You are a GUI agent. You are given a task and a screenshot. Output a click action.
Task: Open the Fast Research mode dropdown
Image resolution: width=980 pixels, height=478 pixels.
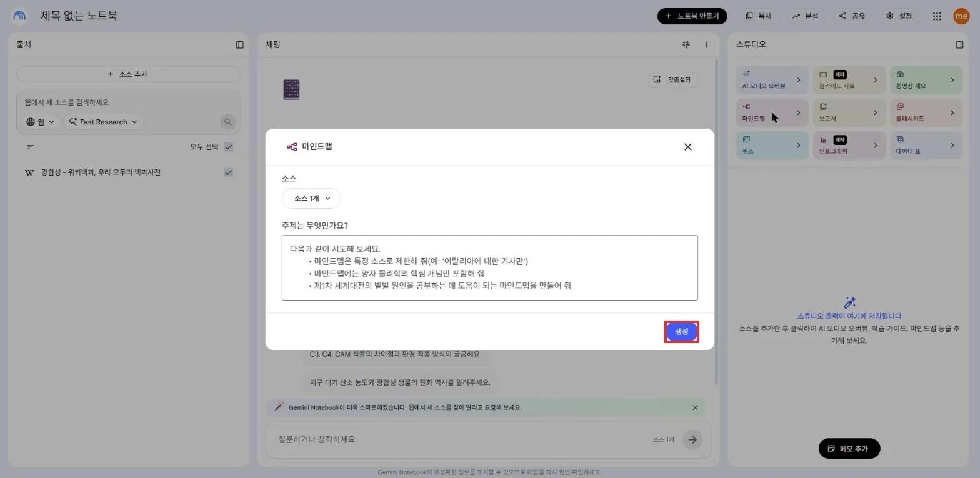point(103,122)
